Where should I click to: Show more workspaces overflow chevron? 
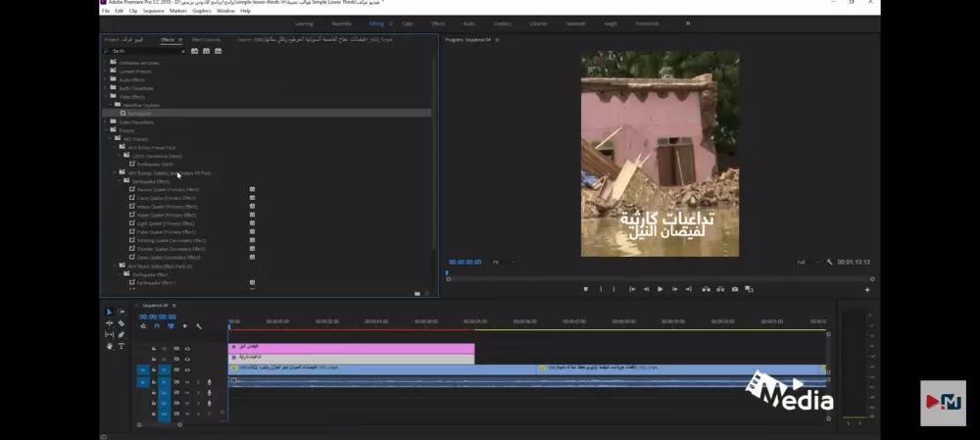click(x=688, y=24)
